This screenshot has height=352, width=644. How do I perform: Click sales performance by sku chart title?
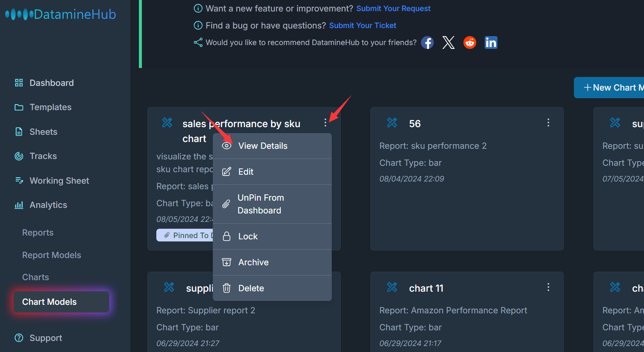point(241,131)
